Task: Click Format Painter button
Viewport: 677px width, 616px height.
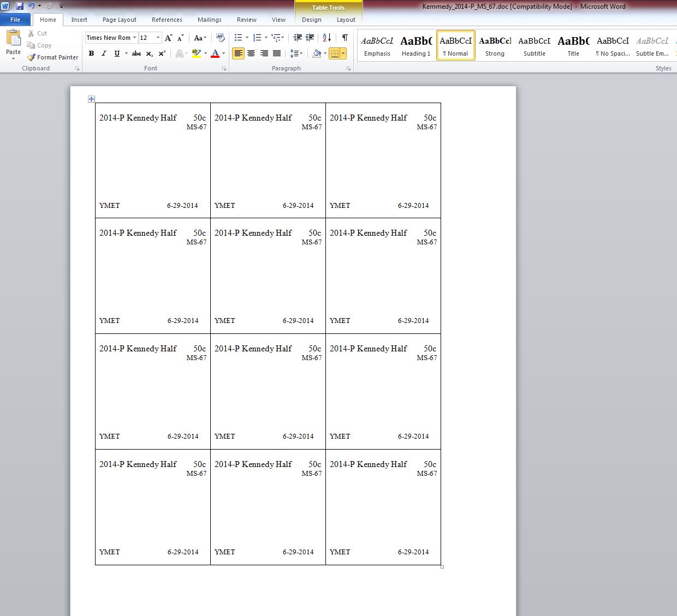Action: pos(53,57)
